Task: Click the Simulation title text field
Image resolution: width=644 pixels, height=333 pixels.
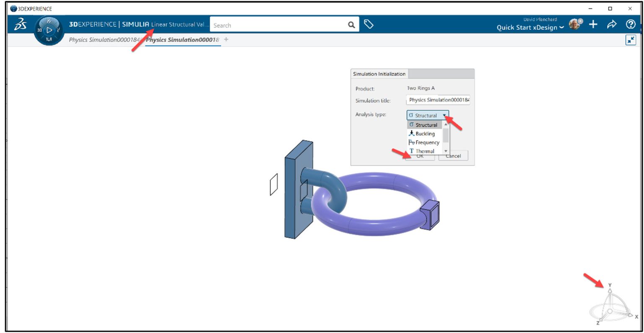Action: coord(438,100)
